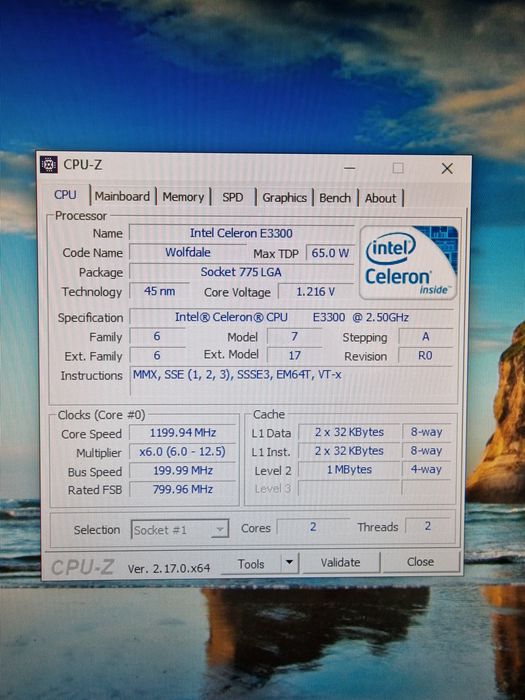This screenshot has width=525, height=700.
Task: Switch to the Mainboard tab
Action: [x=122, y=196]
